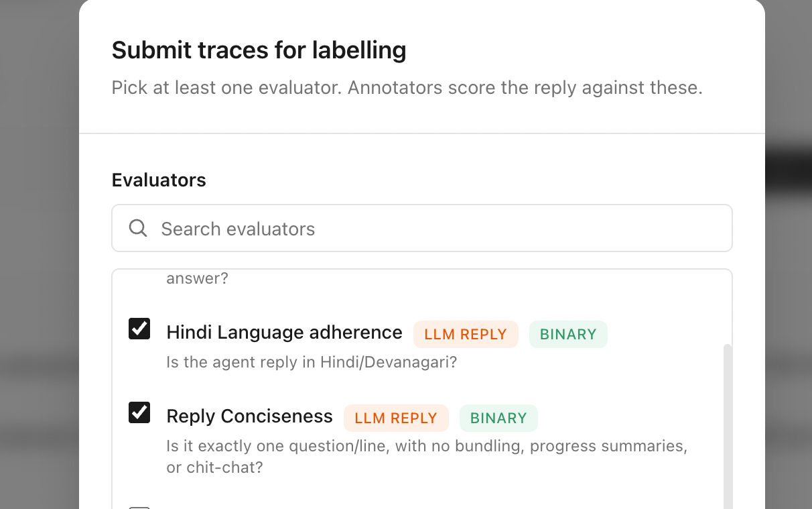Click the Hindi/Devanagari description text
The width and height of the screenshot is (812, 509).
tap(312, 362)
